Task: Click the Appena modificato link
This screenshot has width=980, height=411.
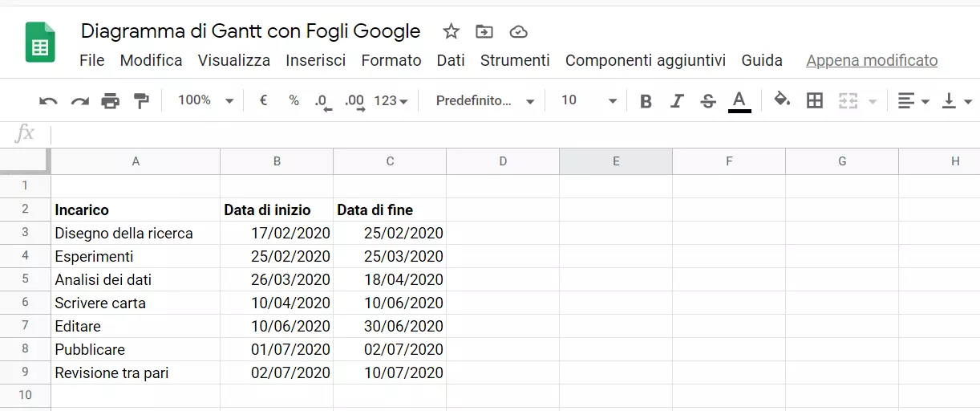Action: (872, 60)
